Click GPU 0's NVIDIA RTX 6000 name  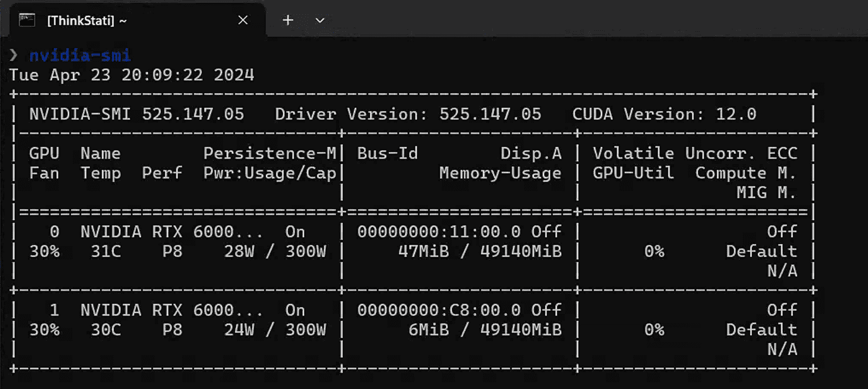(x=171, y=232)
